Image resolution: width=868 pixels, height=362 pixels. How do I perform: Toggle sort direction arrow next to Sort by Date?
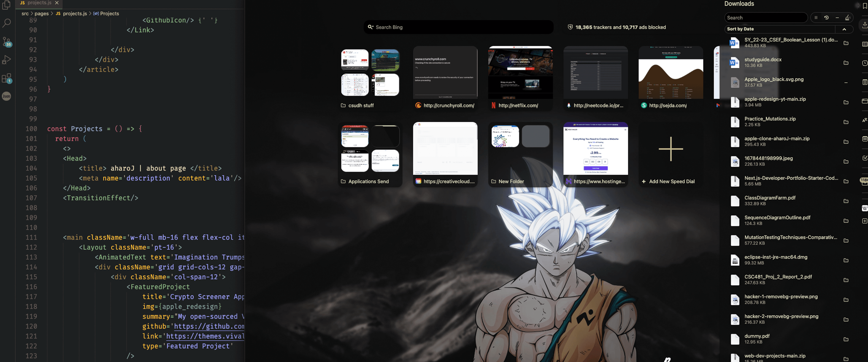tap(844, 29)
